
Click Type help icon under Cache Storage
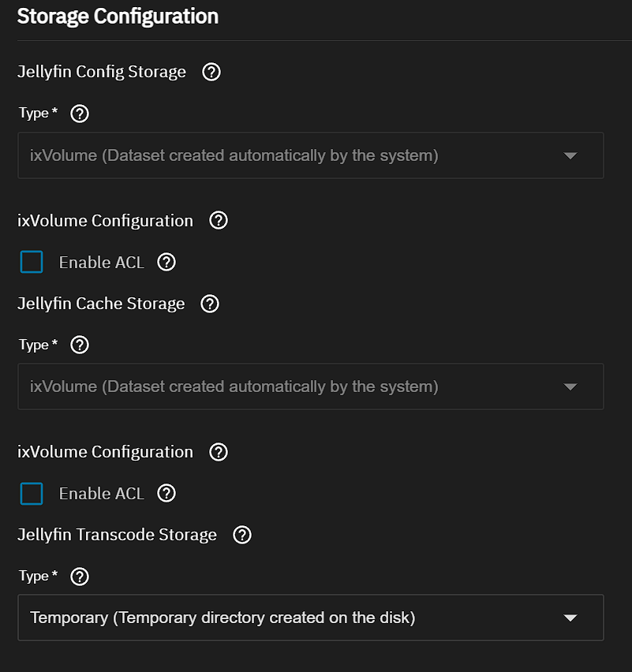[x=80, y=345]
